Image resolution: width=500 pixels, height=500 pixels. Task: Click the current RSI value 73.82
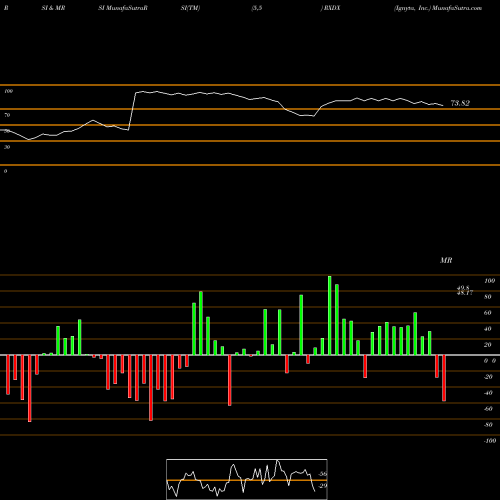pyautogui.click(x=460, y=103)
